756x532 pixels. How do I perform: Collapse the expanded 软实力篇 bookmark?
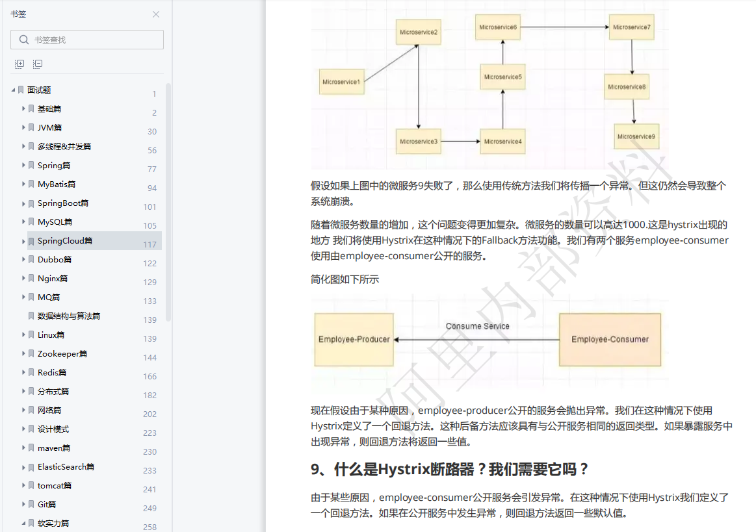click(x=23, y=523)
